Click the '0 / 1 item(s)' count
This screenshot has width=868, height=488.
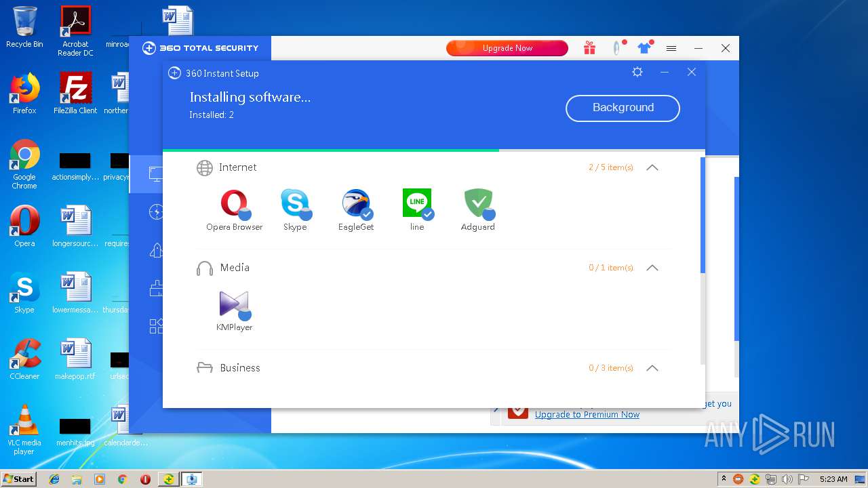click(x=611, y=268)
